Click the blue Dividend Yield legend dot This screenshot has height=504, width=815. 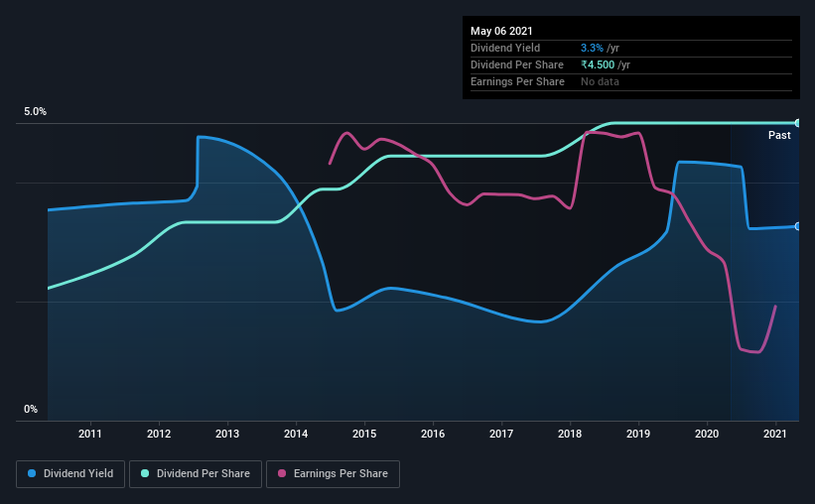(32, 473)
